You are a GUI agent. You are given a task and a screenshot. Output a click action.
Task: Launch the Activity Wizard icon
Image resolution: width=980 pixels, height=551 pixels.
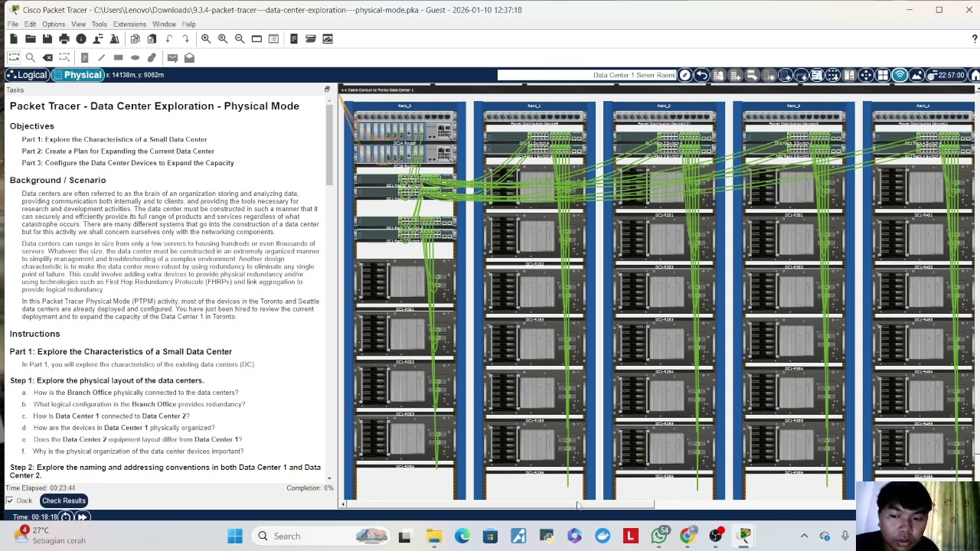tap(115, 39)
